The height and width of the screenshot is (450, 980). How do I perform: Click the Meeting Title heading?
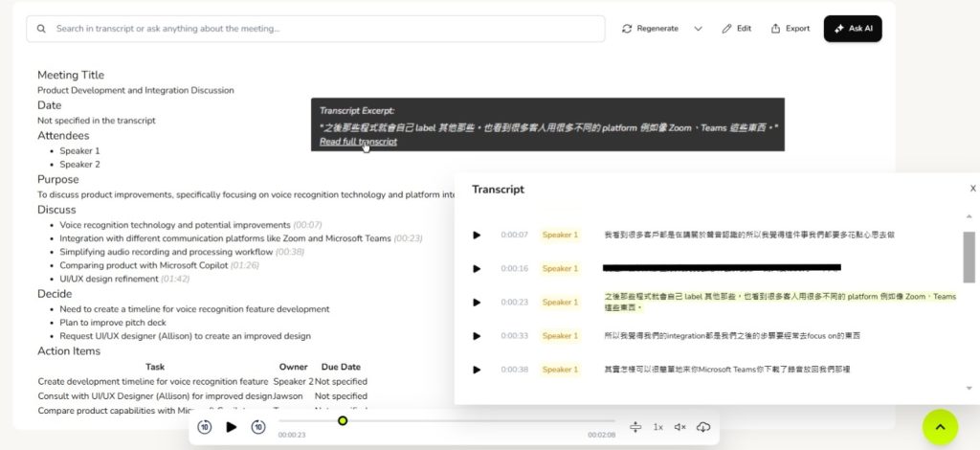tap(71, 75)
